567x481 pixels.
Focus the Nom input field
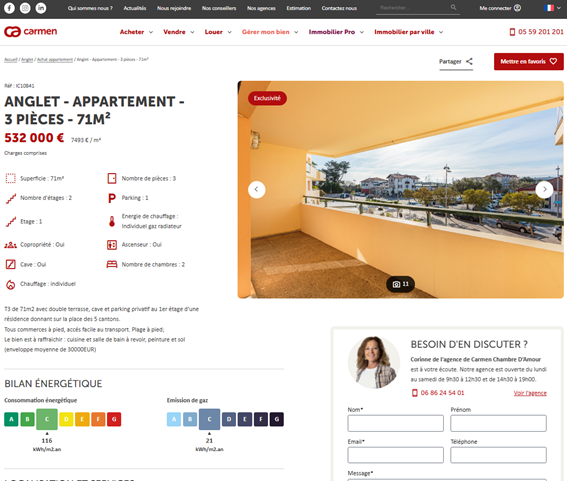tap(395, 423)
